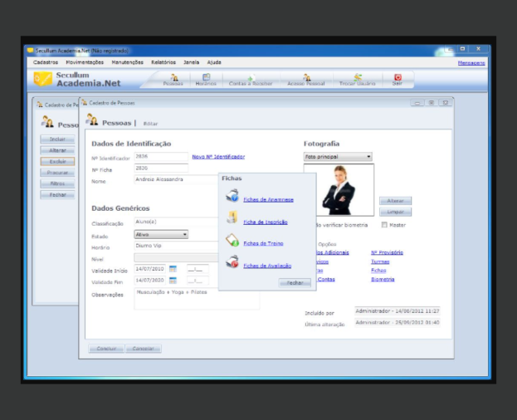517x420 pixels.
Task: Open the Fichas de Avaliação icon
Action: coord(232,261)
